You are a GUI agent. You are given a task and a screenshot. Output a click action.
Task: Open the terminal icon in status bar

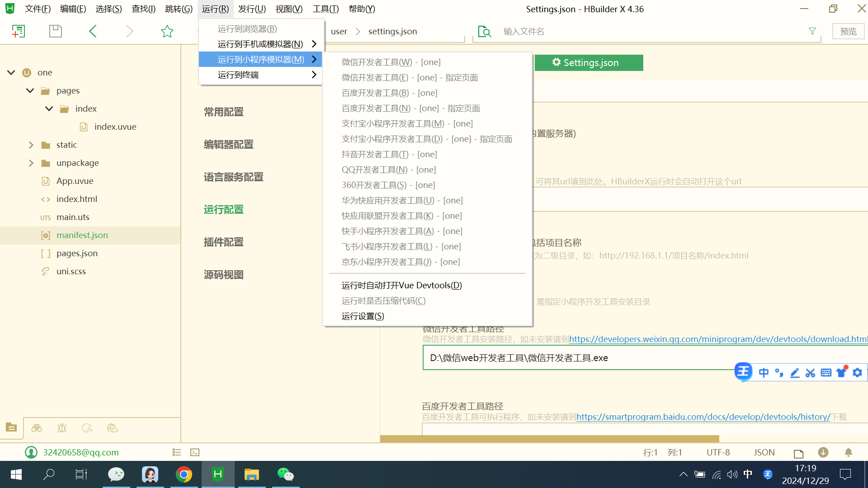195,452
